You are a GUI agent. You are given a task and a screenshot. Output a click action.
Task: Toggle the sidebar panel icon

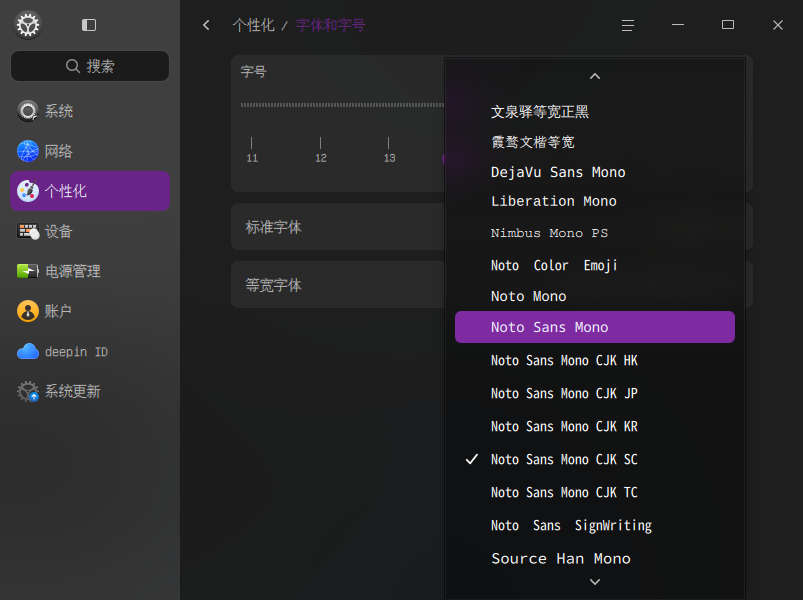point(89,25)
